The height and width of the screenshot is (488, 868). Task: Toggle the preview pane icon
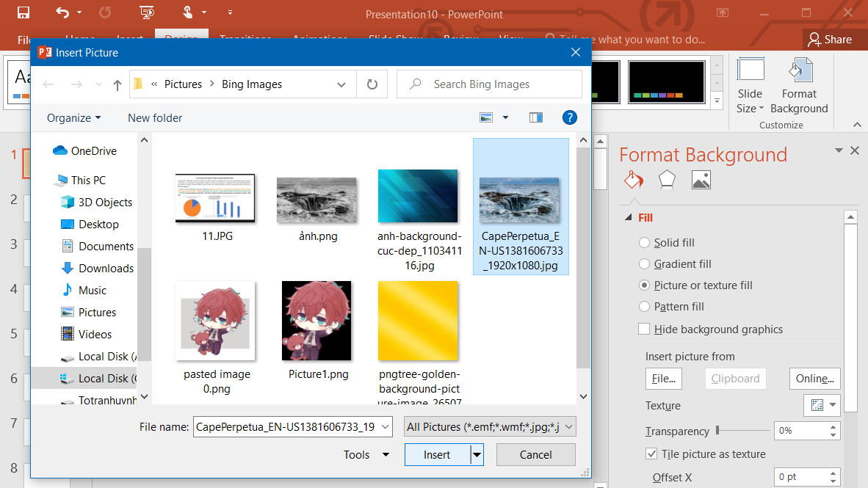pos(536,117)
